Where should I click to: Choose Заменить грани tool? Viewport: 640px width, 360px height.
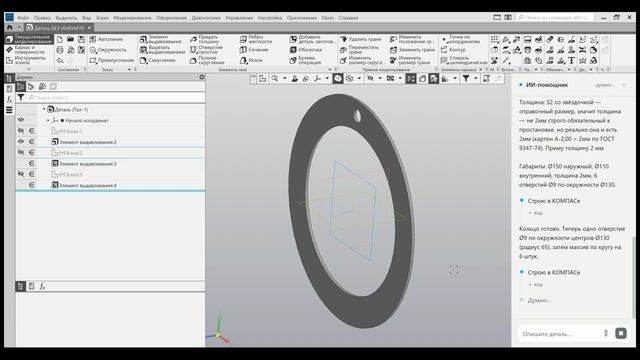pos(412,50)
